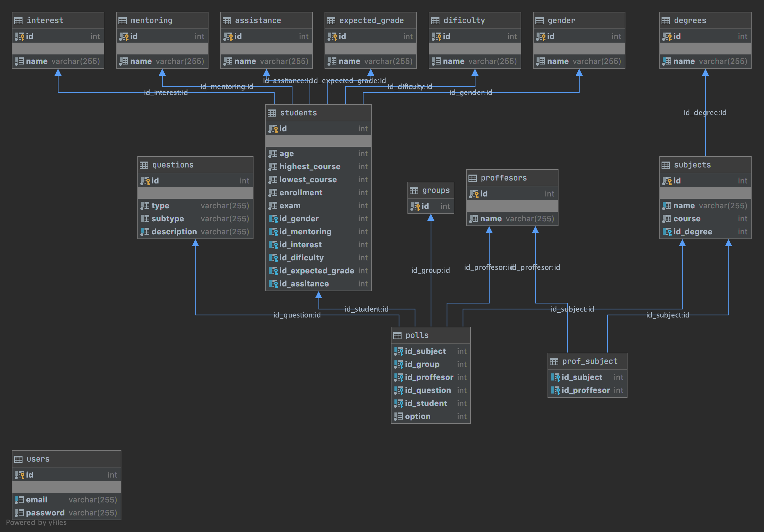Click the table icon beside gender header
This screenshot has width=764, height=532.
click(x=539, y=21)
